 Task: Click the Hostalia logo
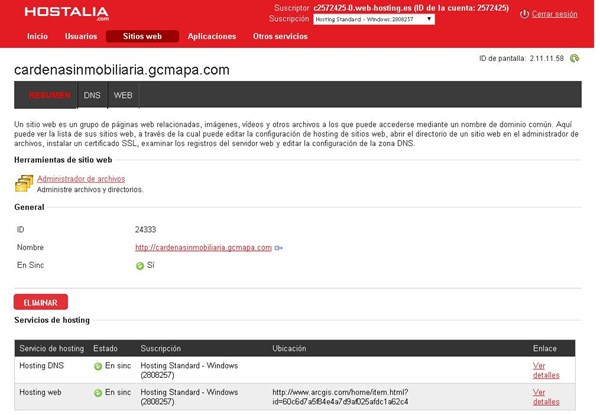[x=67, y=13]
